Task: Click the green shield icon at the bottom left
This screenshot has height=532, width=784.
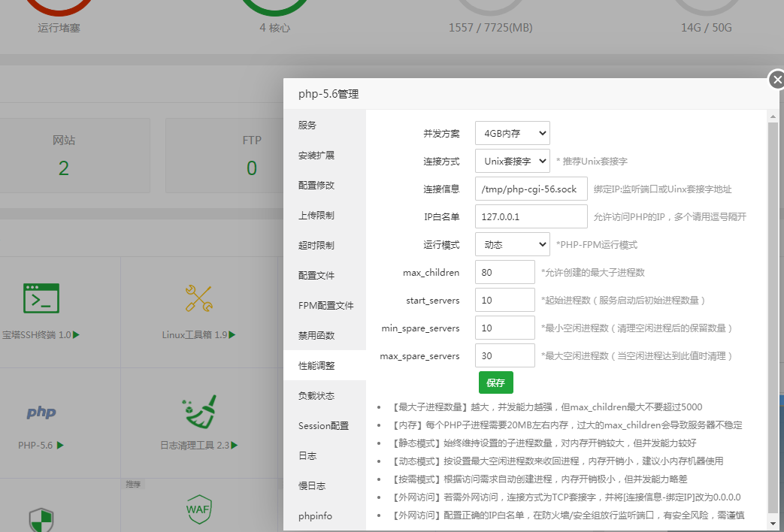Action: (x=41, y=519)
